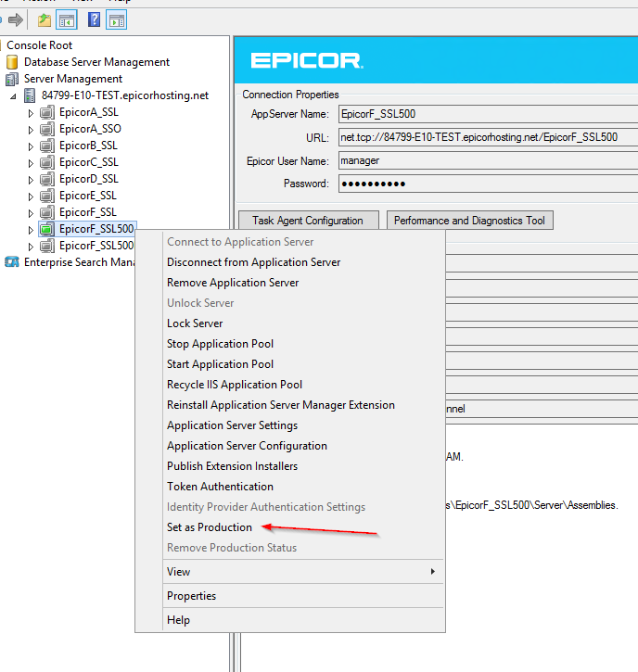Expand the EpicorB_SSL tree node

(31, 146)
